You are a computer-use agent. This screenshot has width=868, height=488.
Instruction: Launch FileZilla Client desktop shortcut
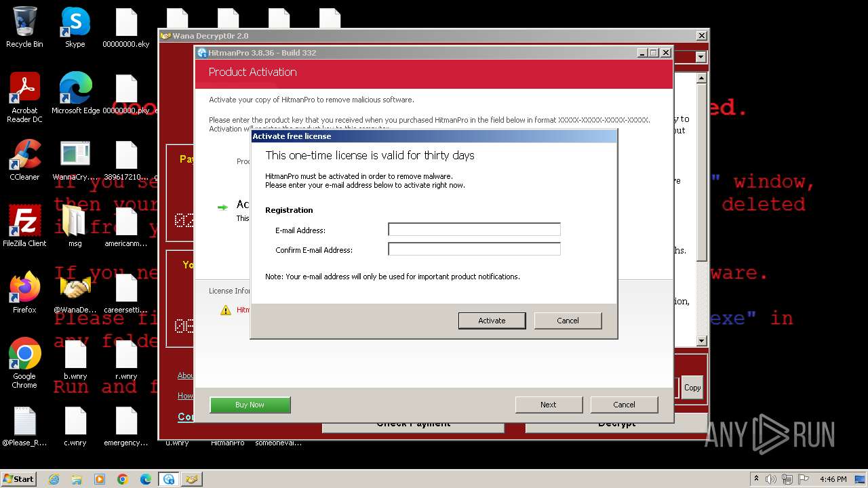click(24, 226)
